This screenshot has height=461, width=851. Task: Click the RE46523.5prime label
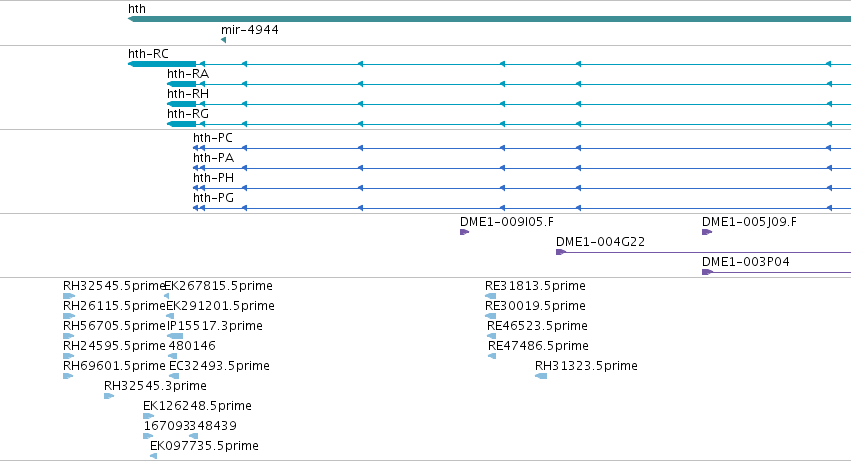point(537,326)
